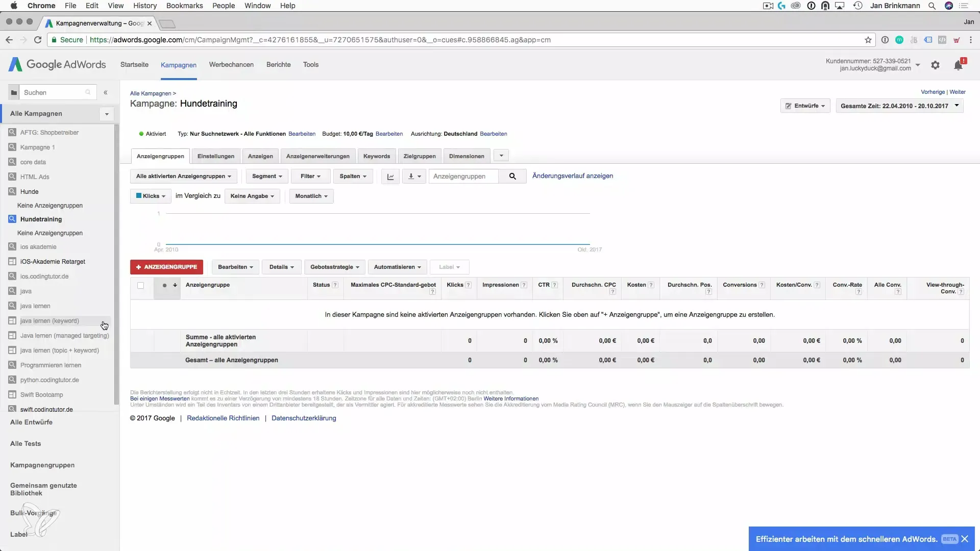Open Änderungsverlauf anzeigen link
This screenshot has width=980, height=551.
[572, 176]
